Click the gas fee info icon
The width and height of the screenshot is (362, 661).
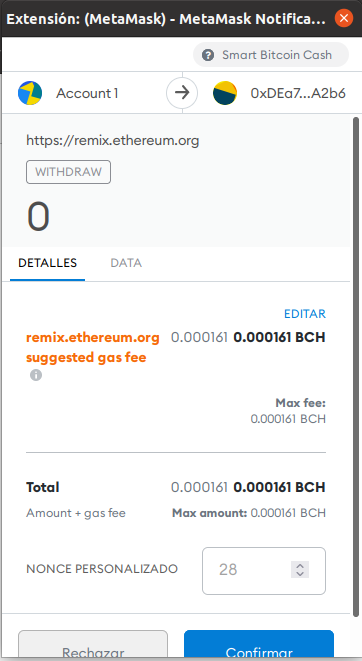click(36, 375)
